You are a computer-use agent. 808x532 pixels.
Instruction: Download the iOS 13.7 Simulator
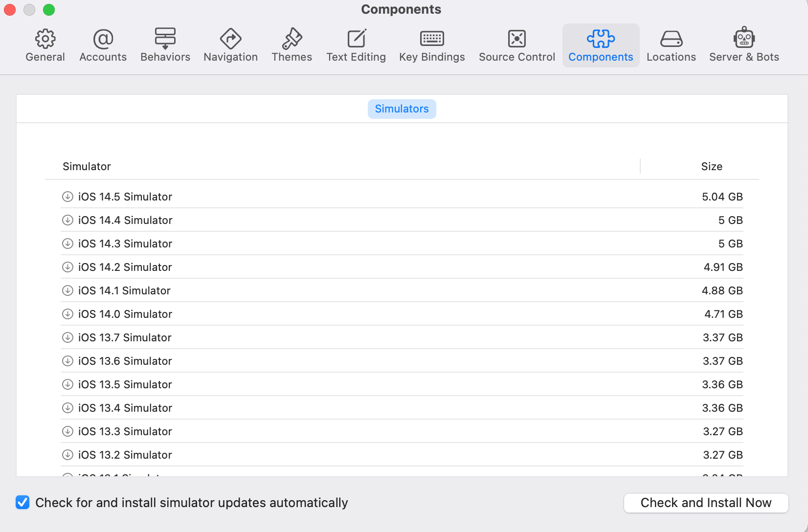click(67, 337)
